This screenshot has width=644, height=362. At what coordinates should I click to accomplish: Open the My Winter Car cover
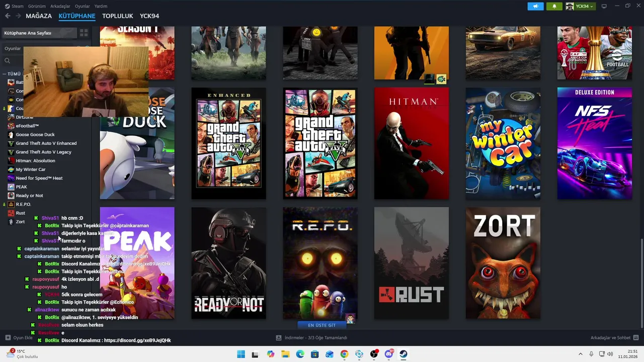(x=503, y=143)
